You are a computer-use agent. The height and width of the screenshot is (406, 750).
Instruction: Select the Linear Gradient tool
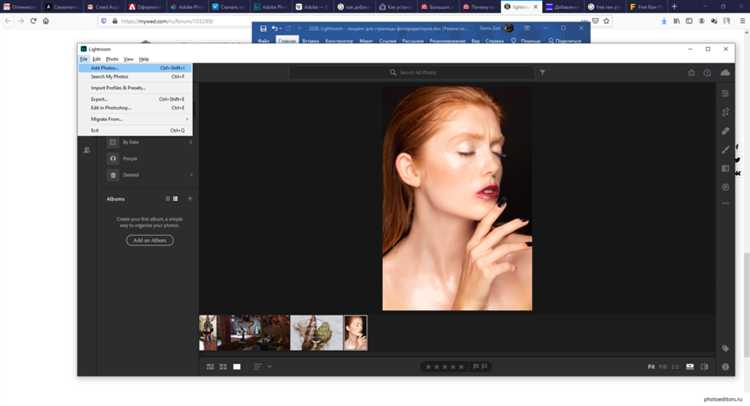tap(725, 168)
